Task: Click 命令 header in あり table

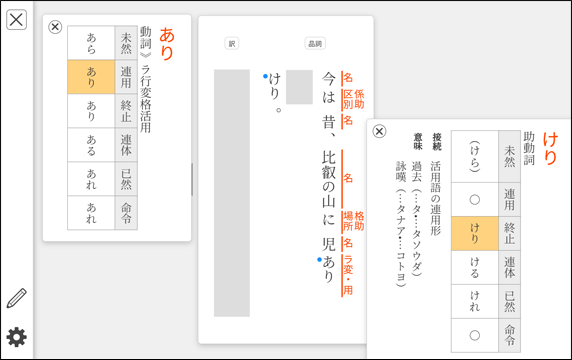Action: coord(126,213)
